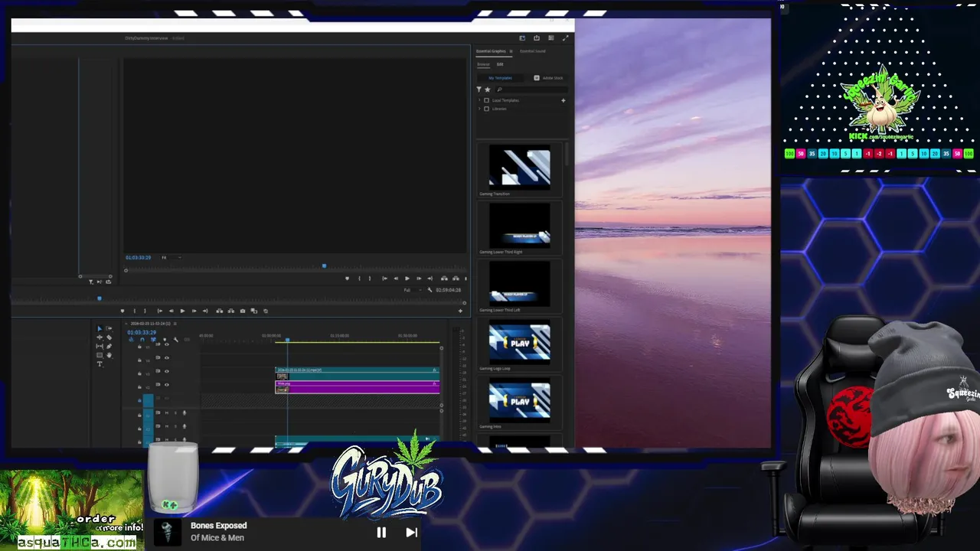Add a template folder with plus icon
Viewport: 980px width, 551px height.
click(x=563, y=100)
